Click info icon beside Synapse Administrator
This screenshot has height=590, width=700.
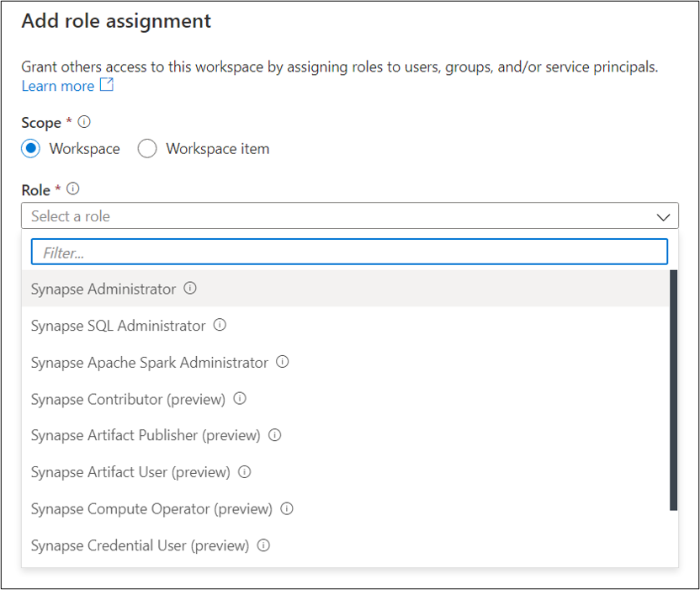[x=190, y=289]
